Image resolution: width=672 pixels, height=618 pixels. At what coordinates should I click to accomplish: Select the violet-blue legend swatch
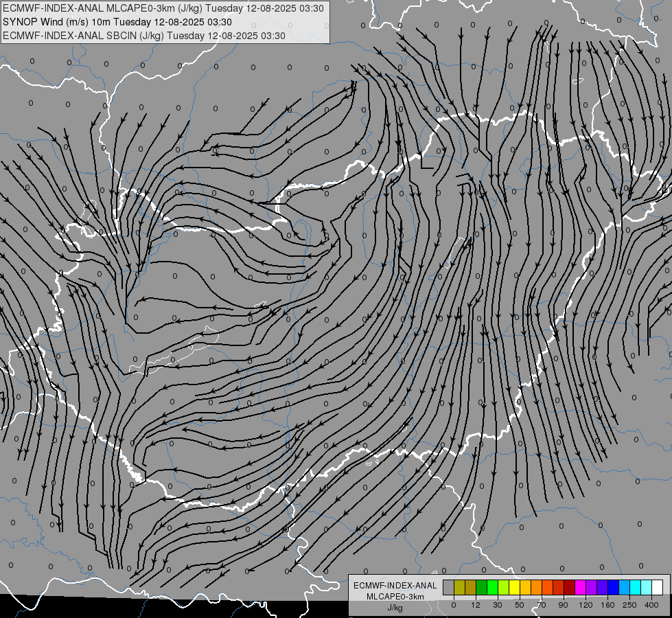tap(603, 587)
